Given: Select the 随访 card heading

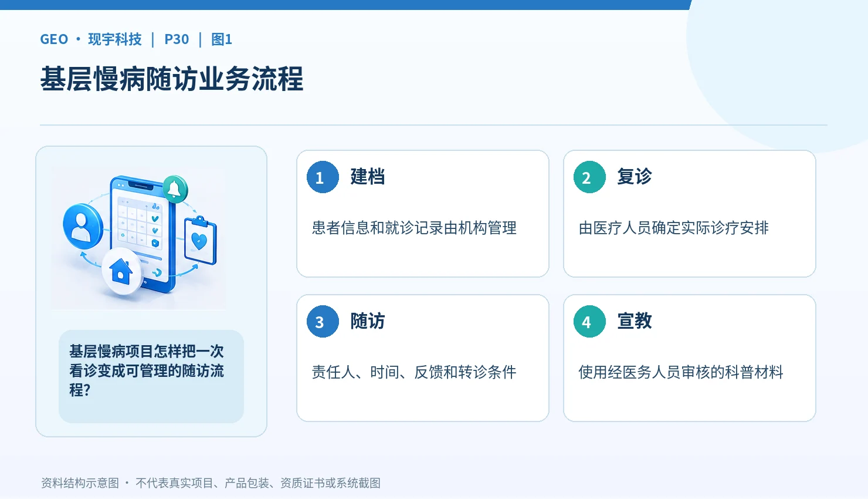Looking at the screenshot, I should tap(368, 321).
